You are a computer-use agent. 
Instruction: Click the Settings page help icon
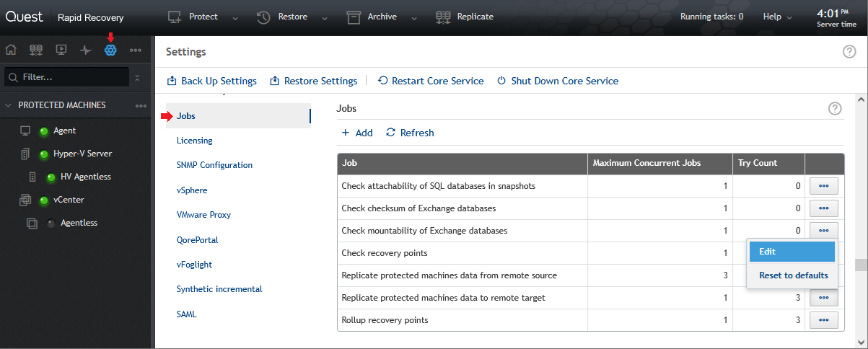tap(849, 51)
